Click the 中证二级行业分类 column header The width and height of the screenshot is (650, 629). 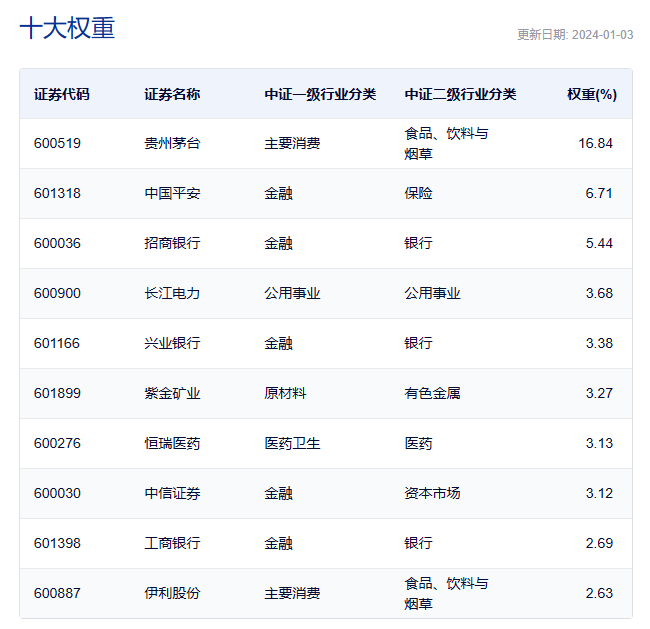point(461,95)
